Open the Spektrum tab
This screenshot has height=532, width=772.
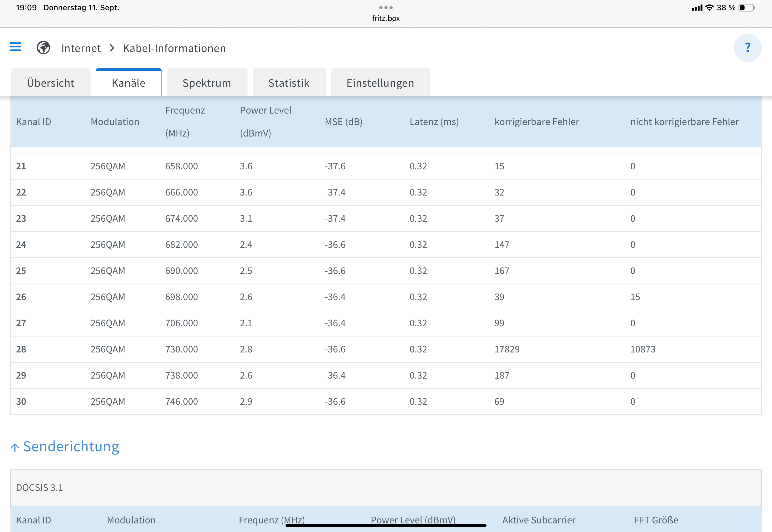[207, 83]
